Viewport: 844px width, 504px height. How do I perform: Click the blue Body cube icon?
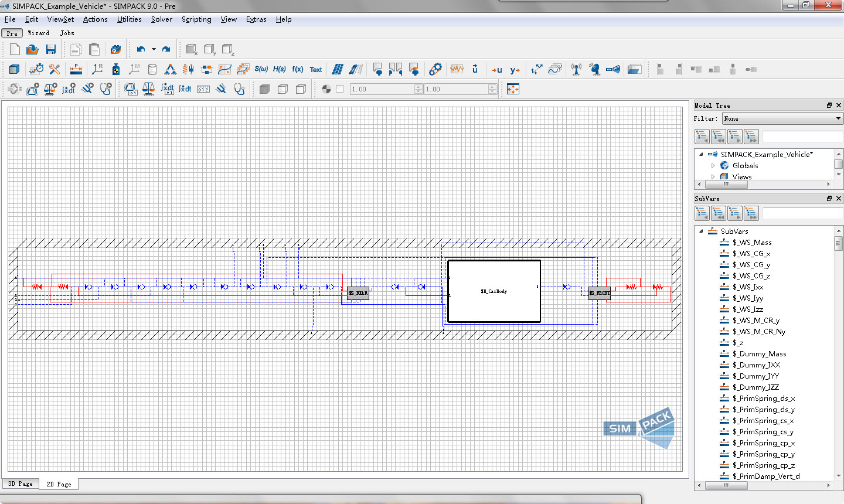pyautogui.click(x=15, y=69)
